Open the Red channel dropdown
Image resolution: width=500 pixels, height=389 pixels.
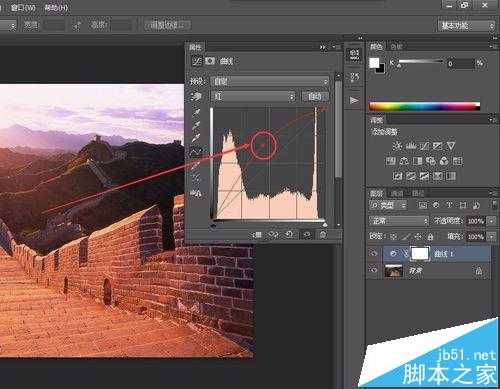click(x=253, y=96)
